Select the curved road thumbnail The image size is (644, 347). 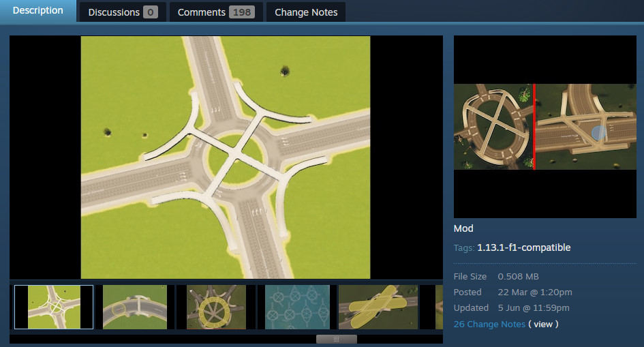tap(135, 307)
